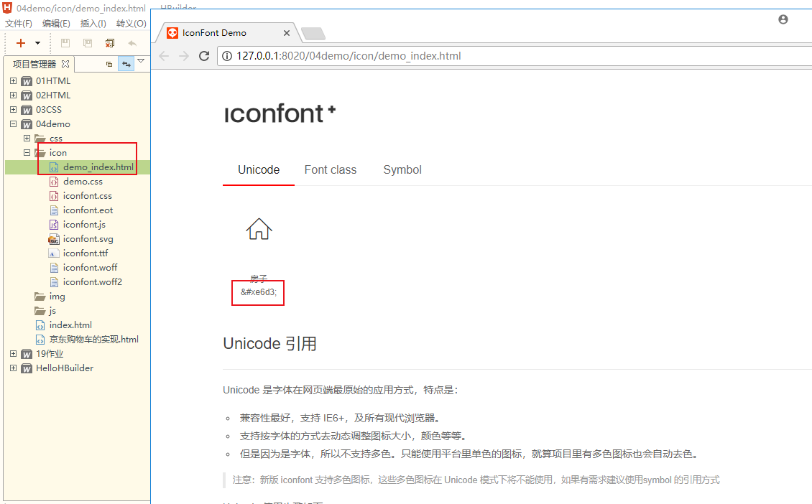Open the project manager view menu triangle
Viewport: 812px width, 504px height.
tap(141, 62)
